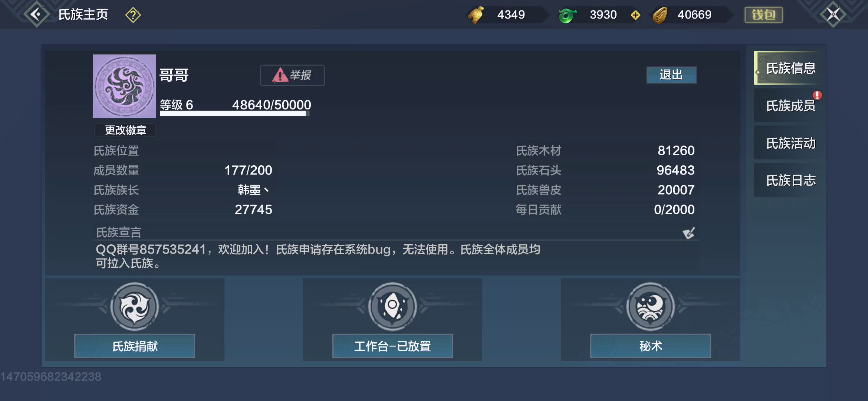The width and height of the screenshot is (868, 401).
Task: Close the clan page with X
Action: coord(833,15)
